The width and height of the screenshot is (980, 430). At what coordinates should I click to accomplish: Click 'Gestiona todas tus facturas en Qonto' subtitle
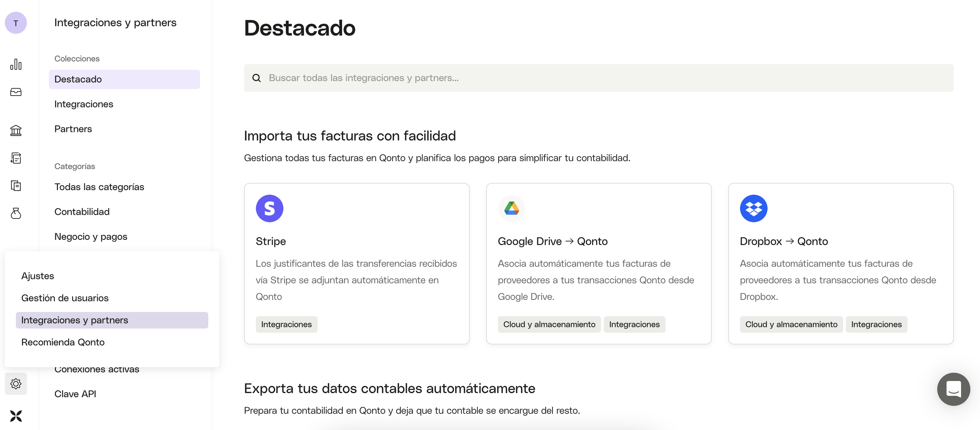click(x=437, y=158)
